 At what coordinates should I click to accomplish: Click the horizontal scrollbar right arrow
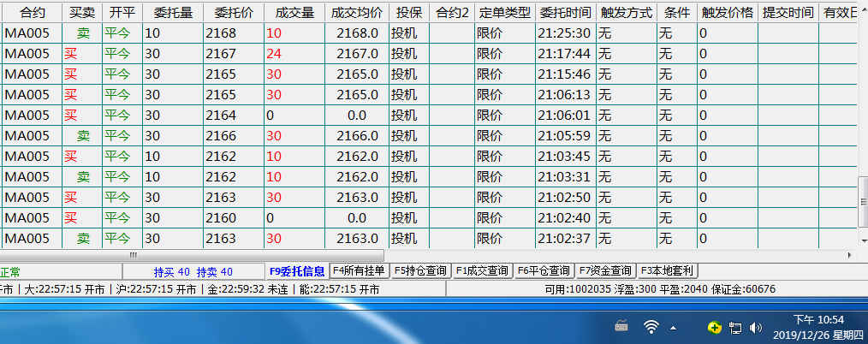click(x=851, y=256)
